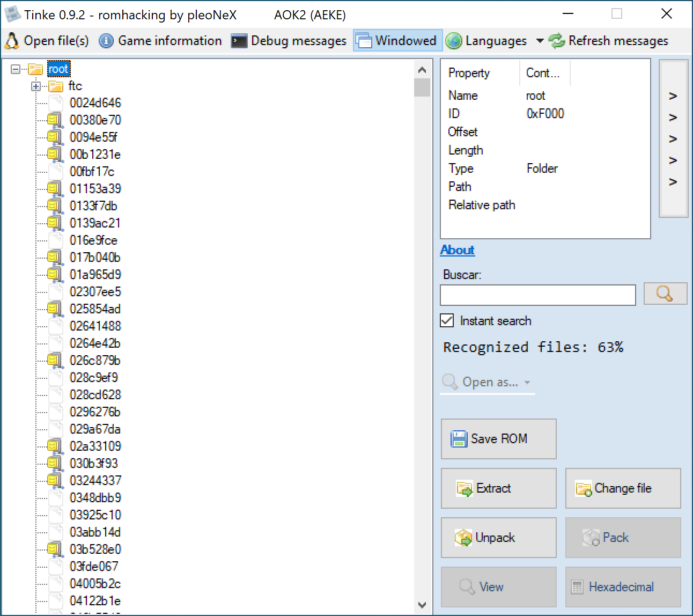
Task: Click the file icon of 01a965d9
Action: point(55,275)
